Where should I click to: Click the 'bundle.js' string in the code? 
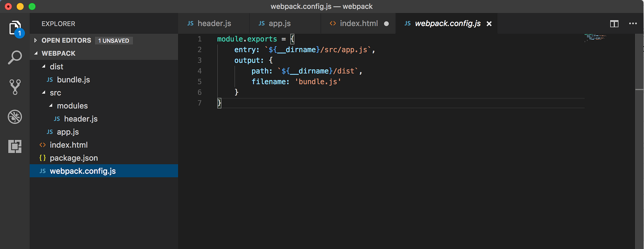pos(318,81)
